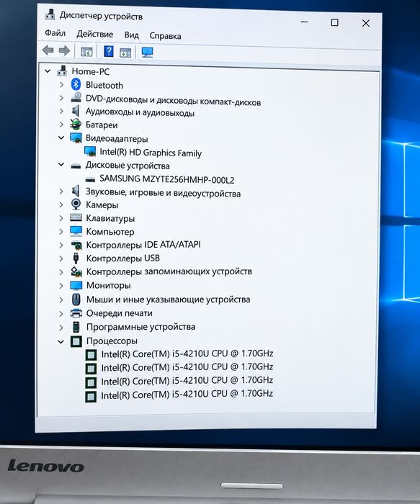Click the Scan for hardware changes monitor icon
The image size is (420, 504).
147,53
